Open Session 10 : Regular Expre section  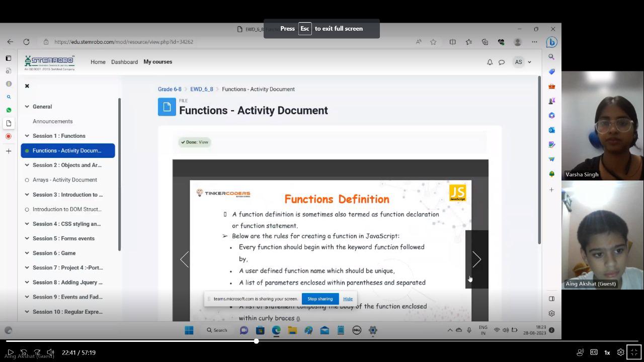[67, 312]
